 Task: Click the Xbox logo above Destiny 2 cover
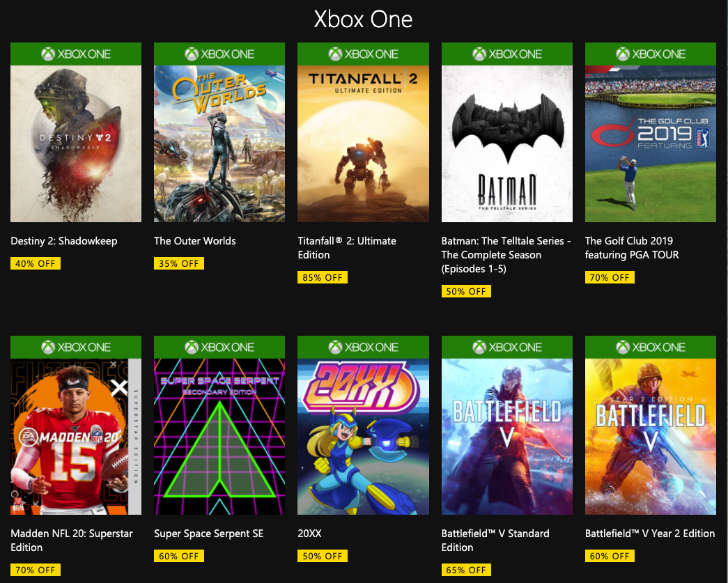[48, 54]
